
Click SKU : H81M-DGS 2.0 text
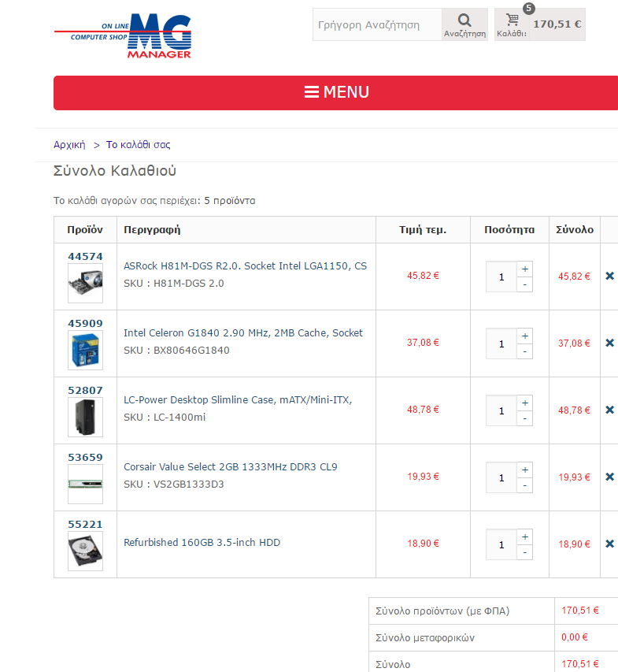174,284
